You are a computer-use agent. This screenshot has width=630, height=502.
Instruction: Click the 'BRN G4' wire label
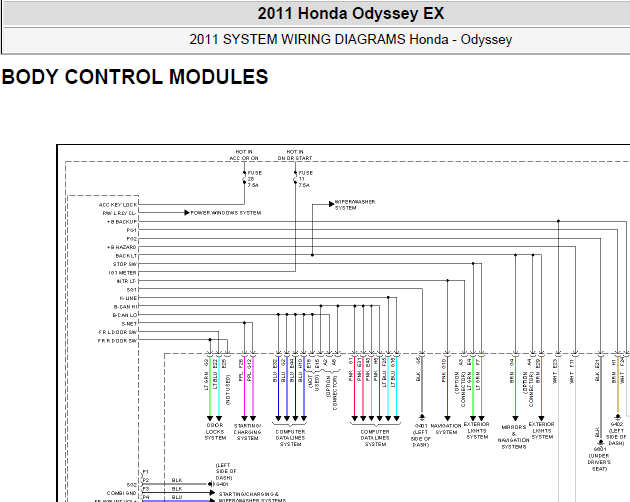tap(512, 370)
